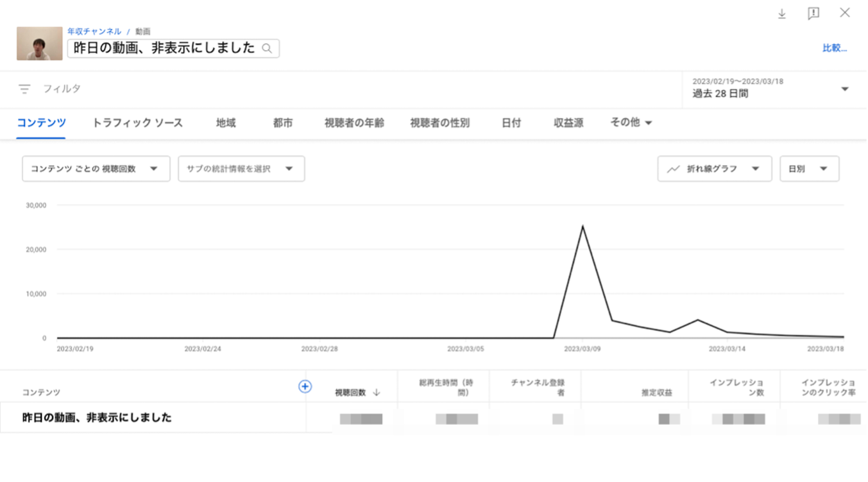Click the search magnifier in video title box
The width and height of the screenshot is (868, 482).
268,48
